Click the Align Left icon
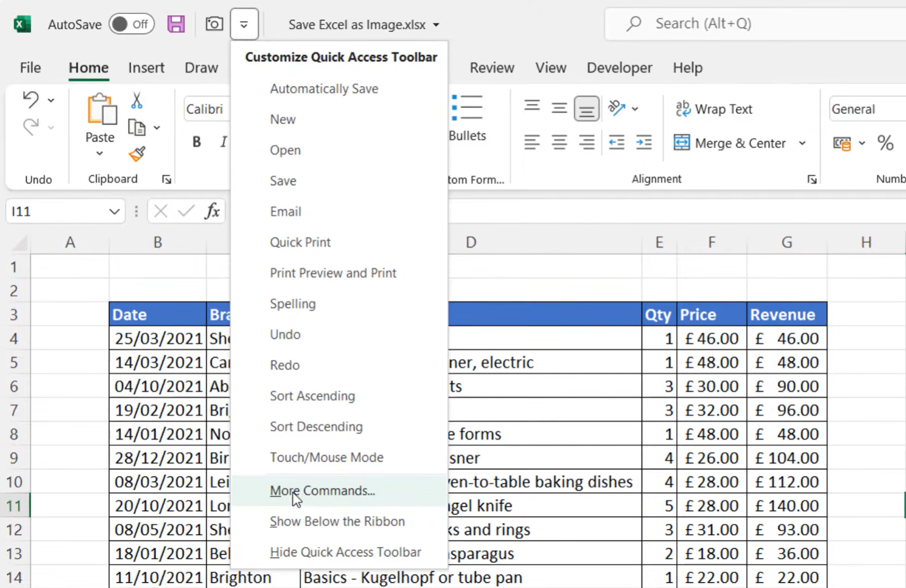This screenshot has height=588, width=906. tap(532, 142)
